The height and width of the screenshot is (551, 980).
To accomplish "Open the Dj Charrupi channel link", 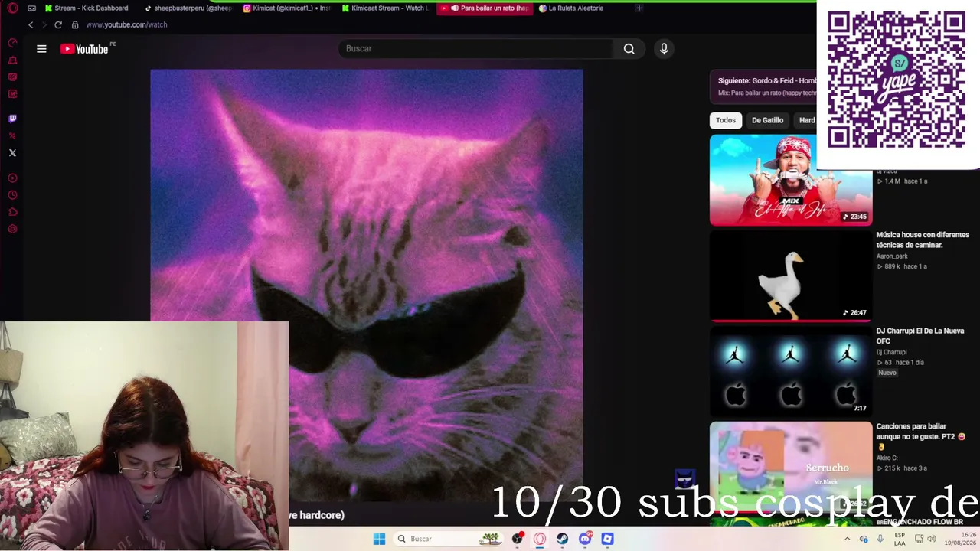I will pos(891,352).
